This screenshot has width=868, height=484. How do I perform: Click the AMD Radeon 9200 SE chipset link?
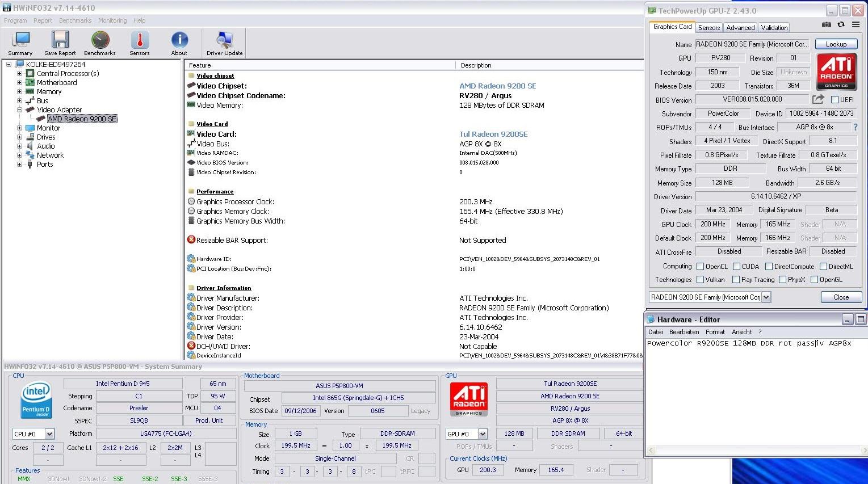tap(497, 86)
